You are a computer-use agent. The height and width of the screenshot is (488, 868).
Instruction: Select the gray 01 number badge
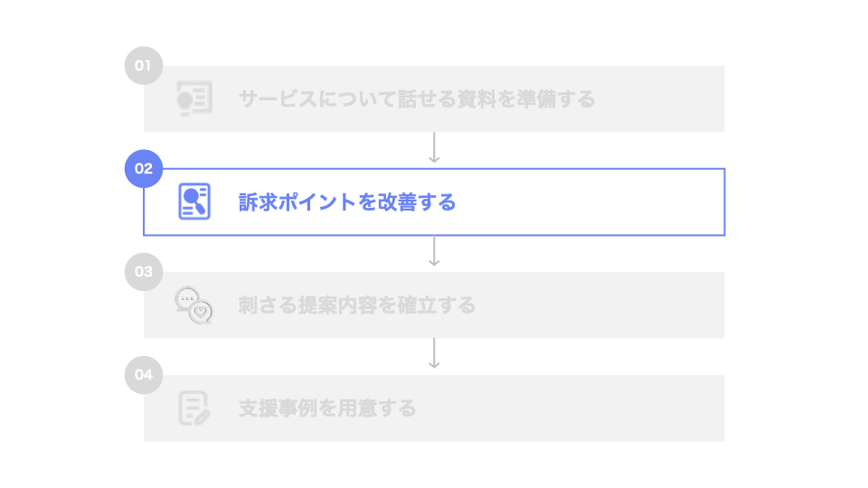[143, 66]
